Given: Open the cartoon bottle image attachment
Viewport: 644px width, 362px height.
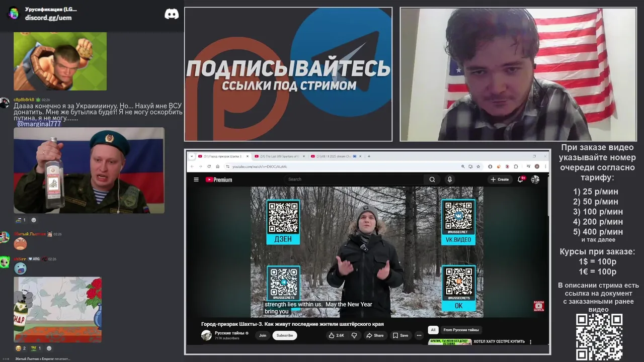Looking at the screenshot, I should (57, 309).
